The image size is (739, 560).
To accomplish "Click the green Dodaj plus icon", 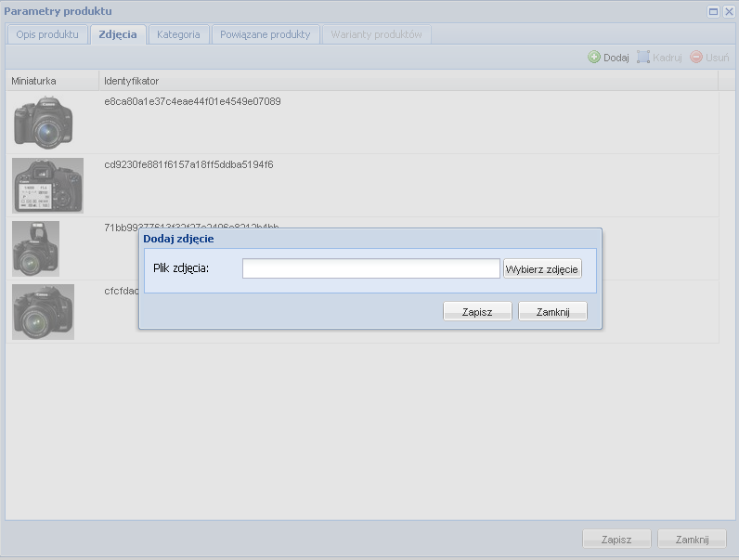I will tap(594, 57).
